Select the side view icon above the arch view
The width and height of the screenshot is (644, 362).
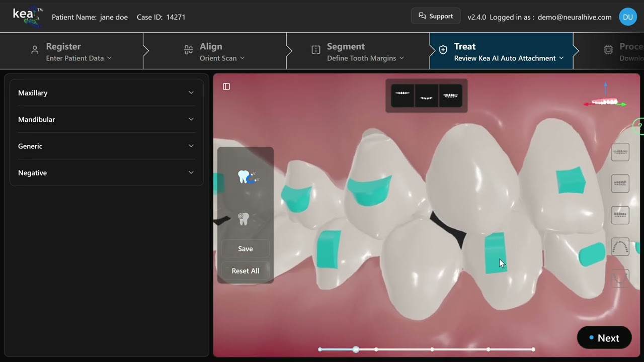(620, 215)
